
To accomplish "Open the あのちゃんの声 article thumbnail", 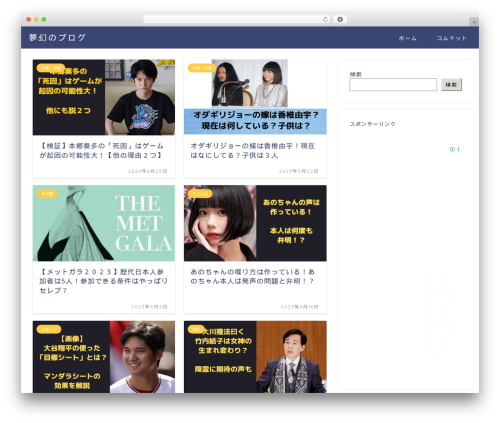I will [x=255, y=223].
